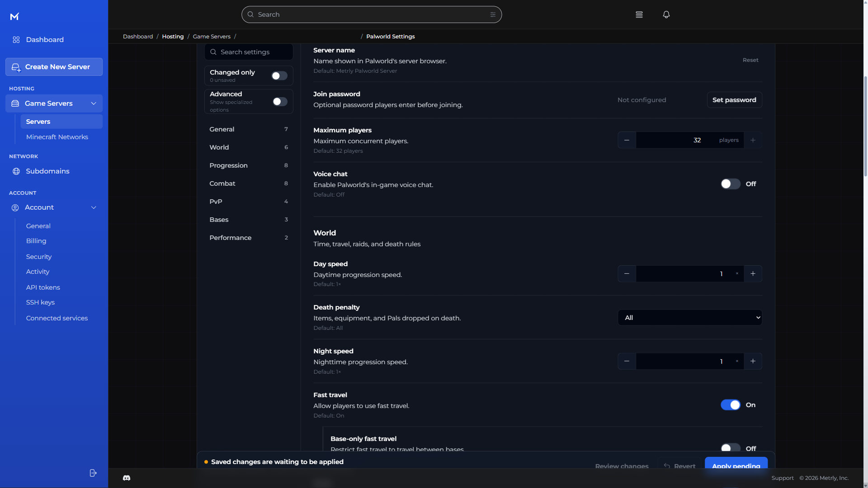This screenshot has height=488, width=868.
Task: Reset the Server name setting
Action: [x=750, y=60]
